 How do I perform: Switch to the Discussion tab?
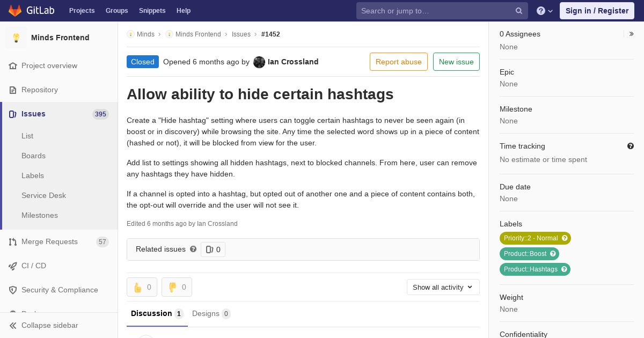click(x=157, y=314)
